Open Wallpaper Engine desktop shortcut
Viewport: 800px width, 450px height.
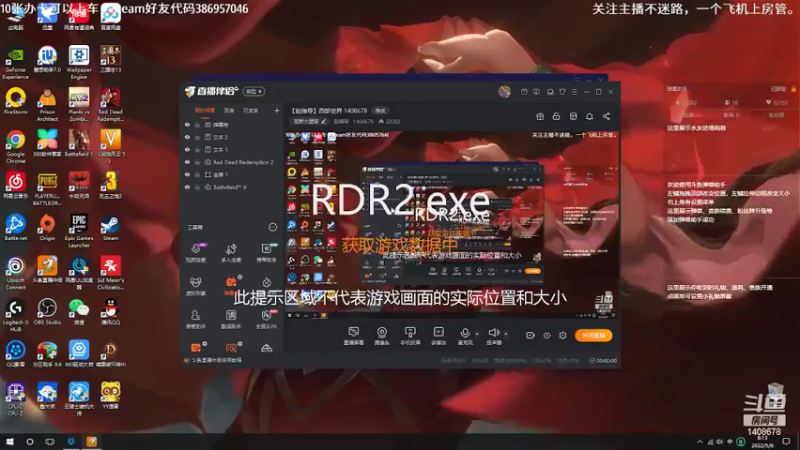(x=79, y=63)
